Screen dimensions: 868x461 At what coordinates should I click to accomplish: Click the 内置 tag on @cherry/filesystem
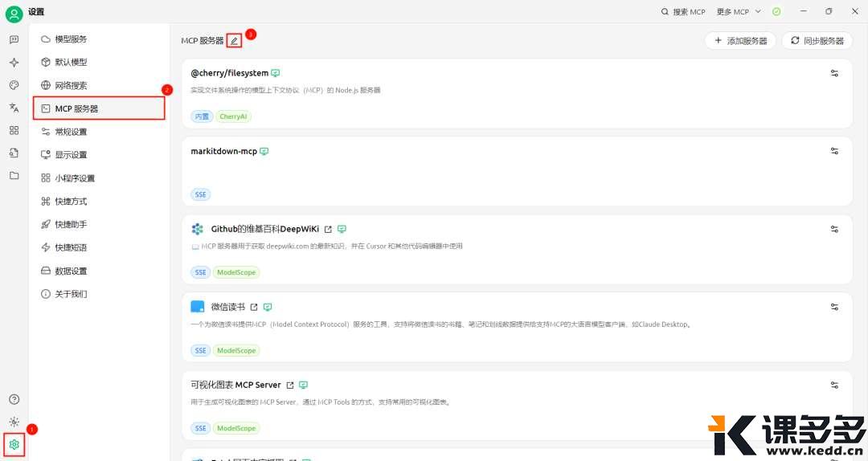click(x=202, y=116)
